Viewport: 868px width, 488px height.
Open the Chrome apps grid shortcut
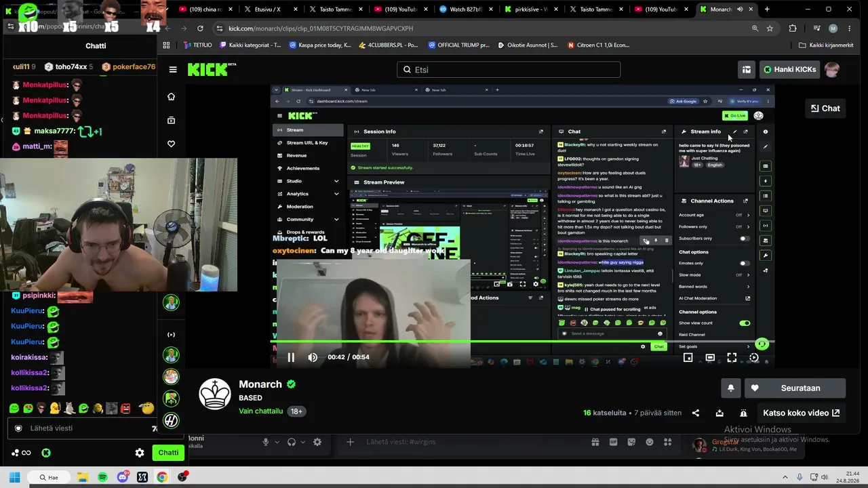[166, 45]
